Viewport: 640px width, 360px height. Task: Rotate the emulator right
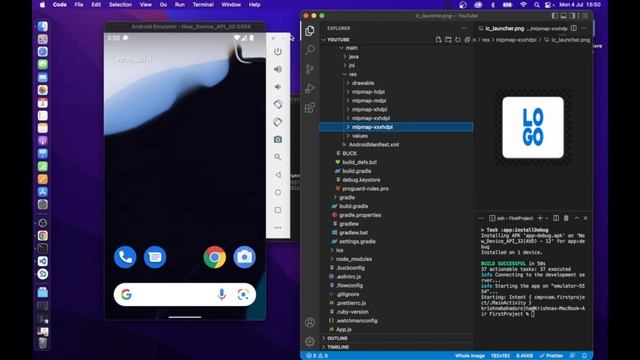(278, 122)
